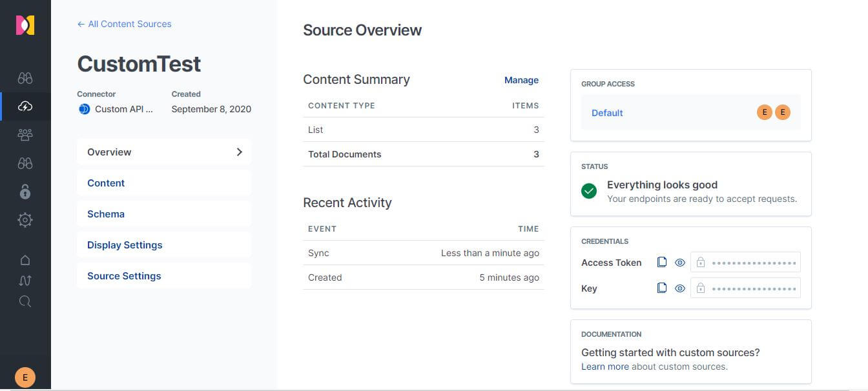Screen dimensions: 868x391
Task: Follow the Learn more documentation link
Action: pos(604,366)
